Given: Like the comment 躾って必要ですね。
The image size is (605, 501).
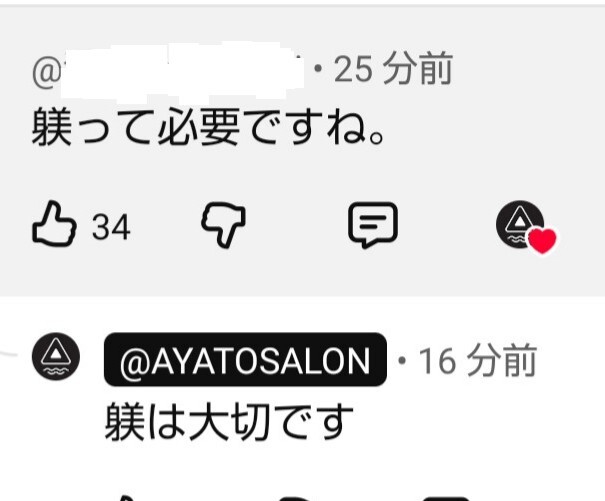Looking at the screenshot, I should click(x=54, y=224).
